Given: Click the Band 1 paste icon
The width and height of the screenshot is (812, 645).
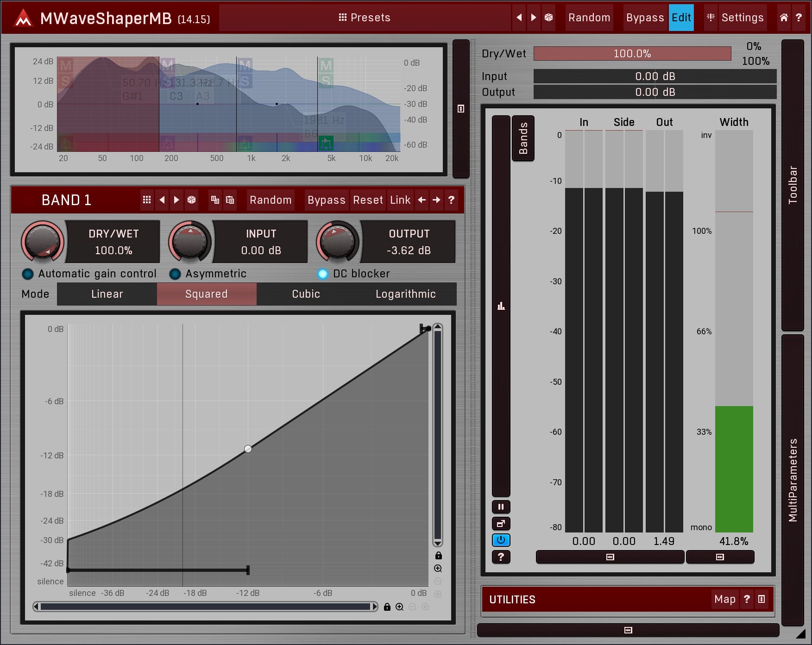Looking at the screenshot, I should tap(230, 200).
